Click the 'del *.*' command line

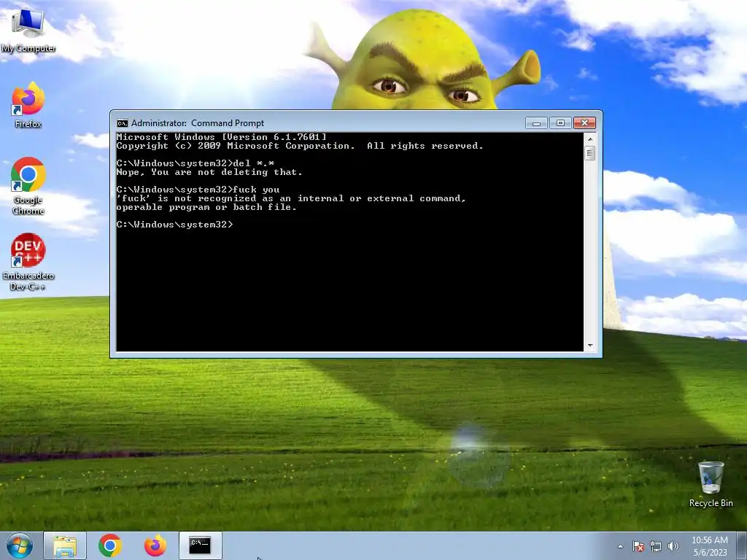tap(196, 163)
